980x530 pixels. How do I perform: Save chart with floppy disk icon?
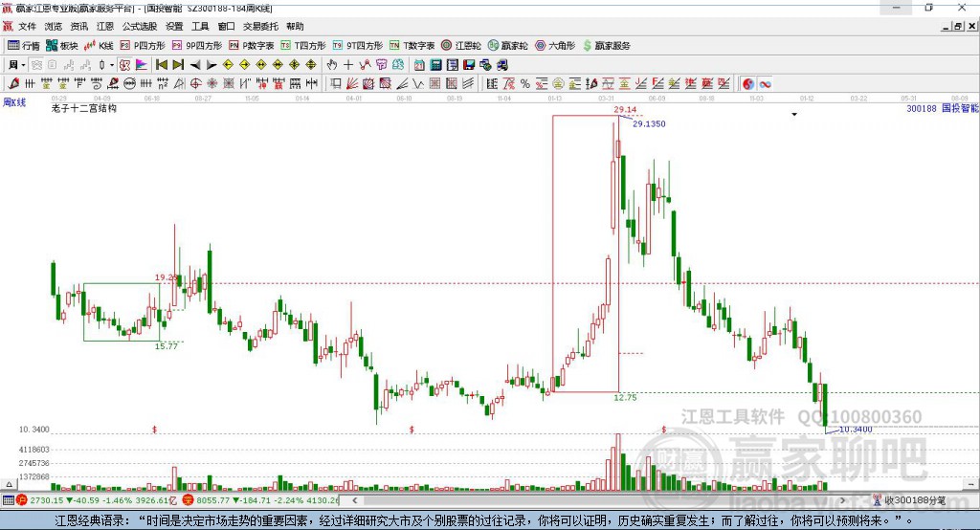[x=469, y=65]
